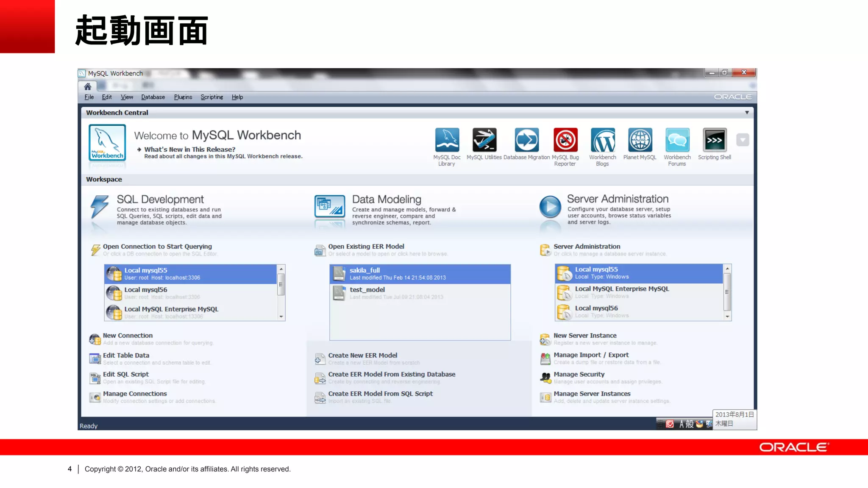The image size is (868, 488).
Task: Click the SQL Development lightning icon
Action: [100, 207]
